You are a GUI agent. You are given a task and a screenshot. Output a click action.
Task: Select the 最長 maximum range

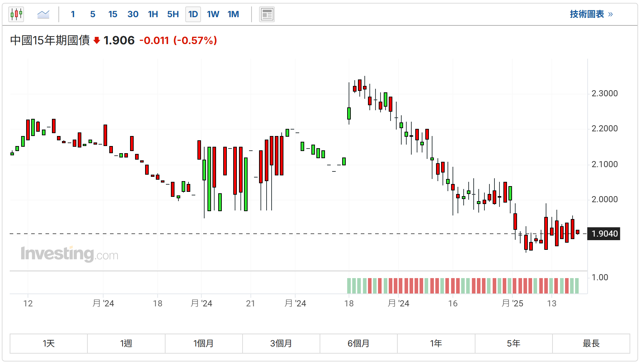click(x=591, y=344)
